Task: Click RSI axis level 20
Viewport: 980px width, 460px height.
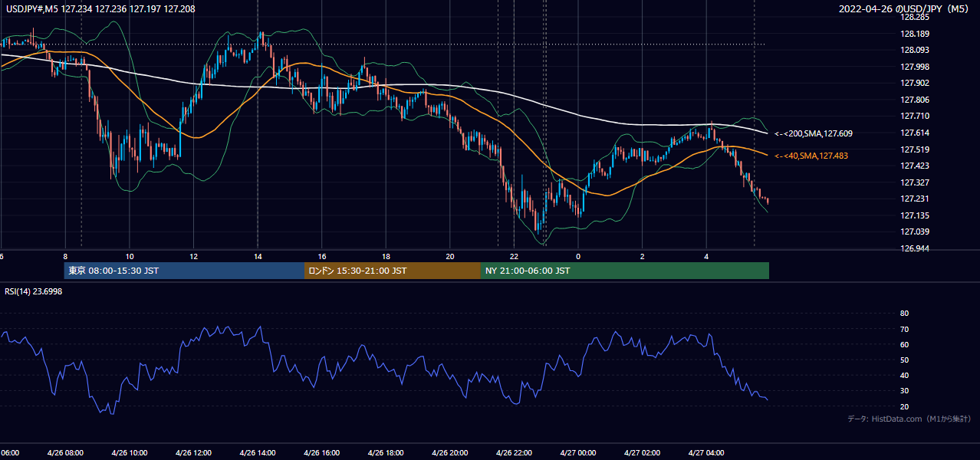Action: click(x=904, y=406)
